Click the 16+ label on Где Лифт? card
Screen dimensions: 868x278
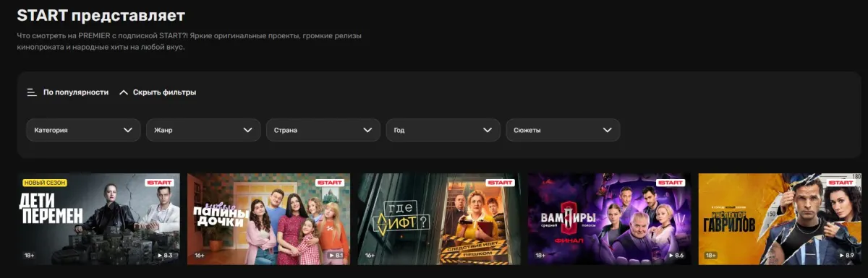(370, 256)
